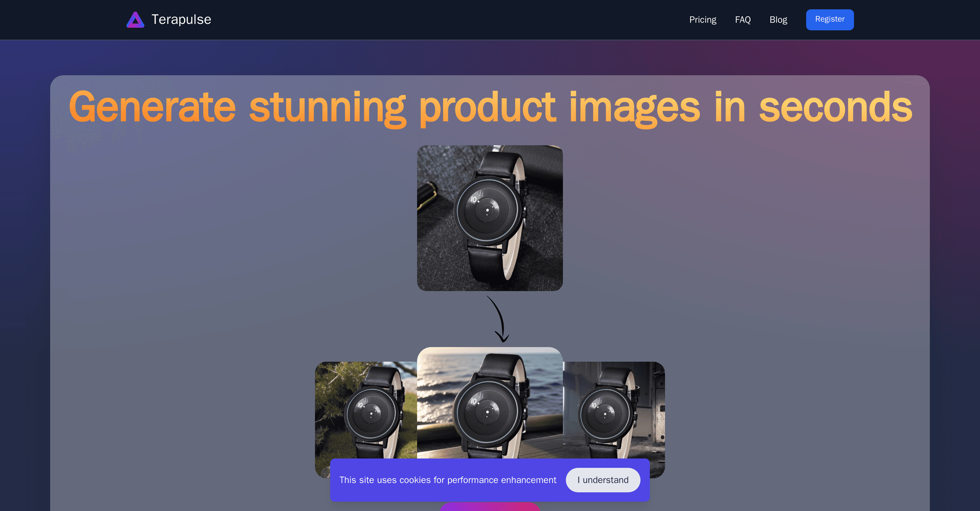The width and height of the screenshot is (980, 511).
Task: Dismiss cookies with the I understand button
Action: (x=603, y=480)
